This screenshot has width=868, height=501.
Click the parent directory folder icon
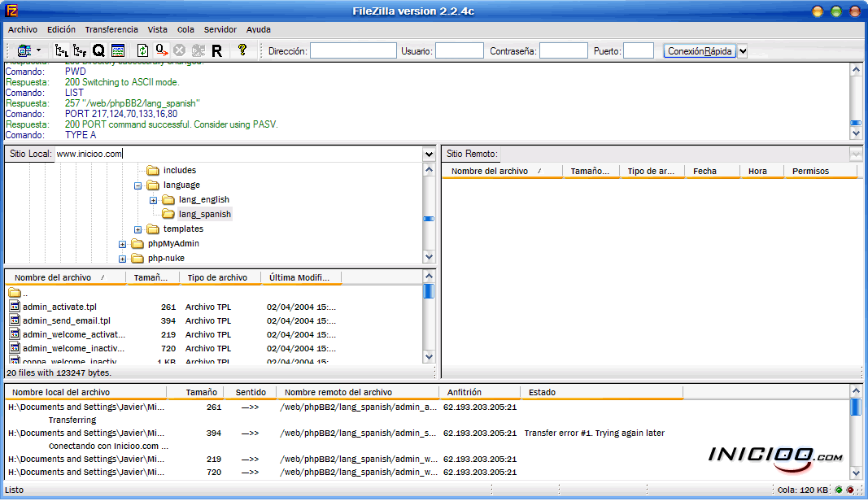(x=15, y=293)
